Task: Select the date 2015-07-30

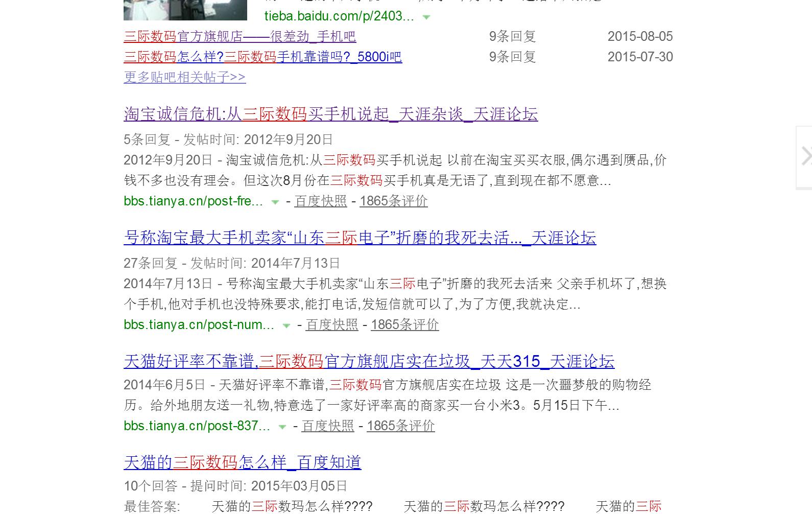Action: click(x=640, y=57)
